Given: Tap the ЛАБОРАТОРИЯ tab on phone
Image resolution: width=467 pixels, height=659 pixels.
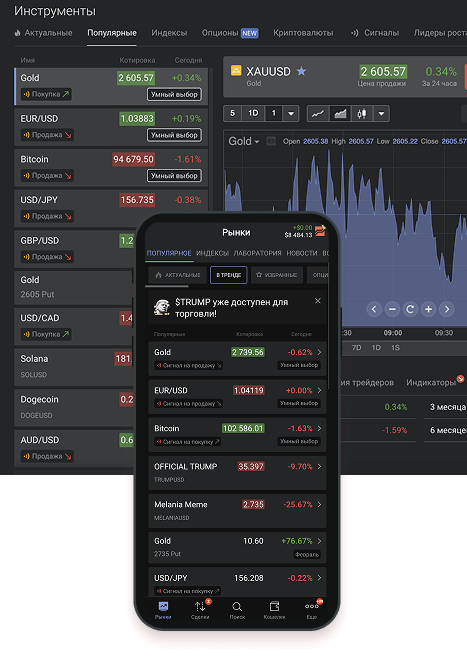Looking at the screenshot, I should tap(258, 253).
